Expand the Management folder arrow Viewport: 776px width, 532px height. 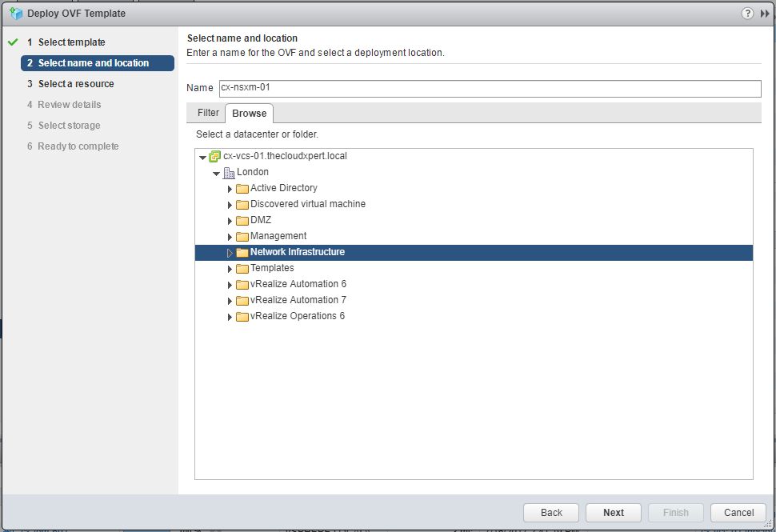click(x=230, y=237)
